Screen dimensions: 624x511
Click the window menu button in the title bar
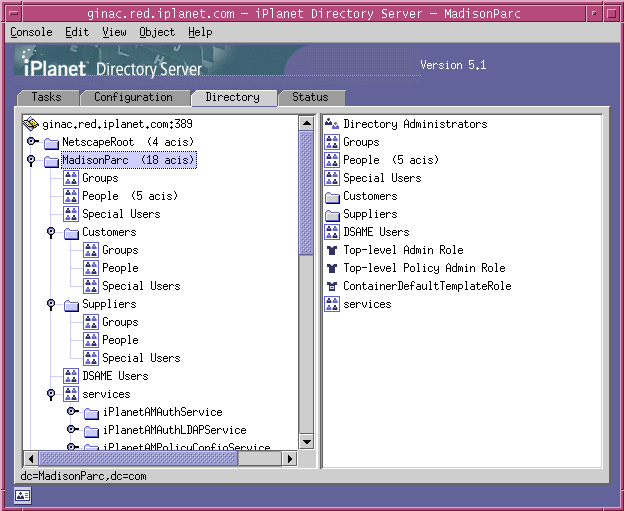[x=14, y=14]
